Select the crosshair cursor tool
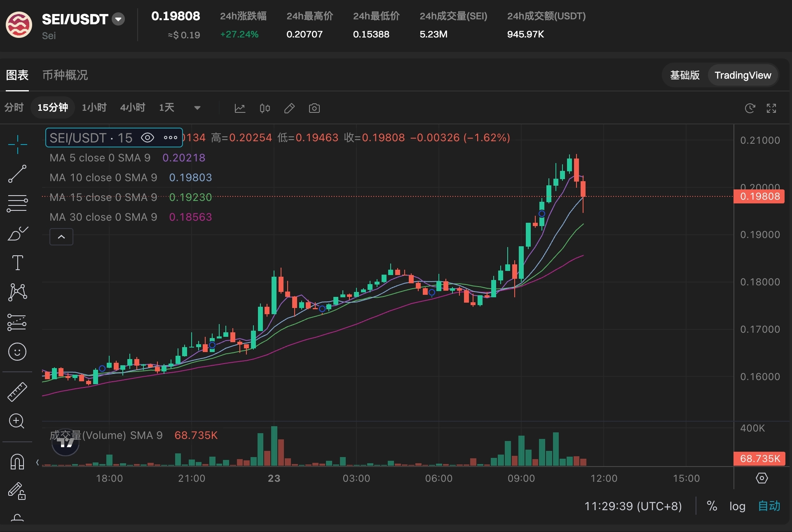This screenshot has width=792, height=532. click(x=17, y=144)
